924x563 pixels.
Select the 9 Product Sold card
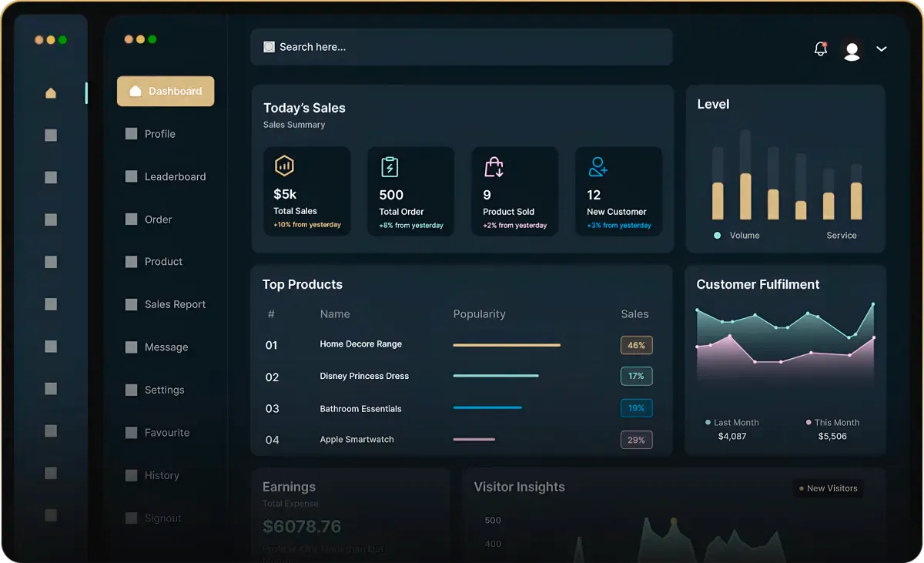click(514, 191)
